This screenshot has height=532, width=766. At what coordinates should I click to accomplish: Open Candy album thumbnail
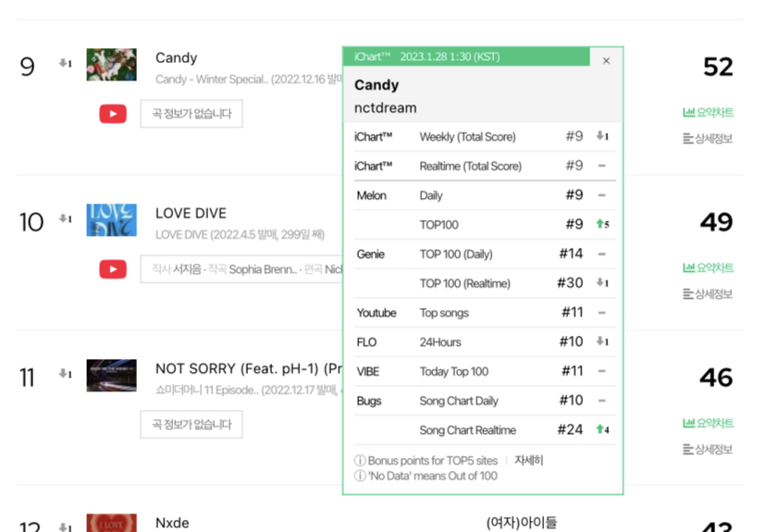(x=111, y=65)
